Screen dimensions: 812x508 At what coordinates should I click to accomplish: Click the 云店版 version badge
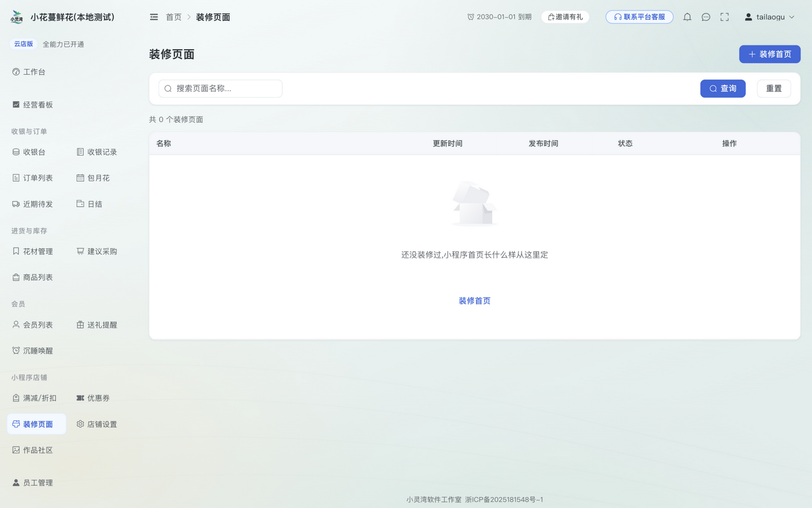click(24, 44)
